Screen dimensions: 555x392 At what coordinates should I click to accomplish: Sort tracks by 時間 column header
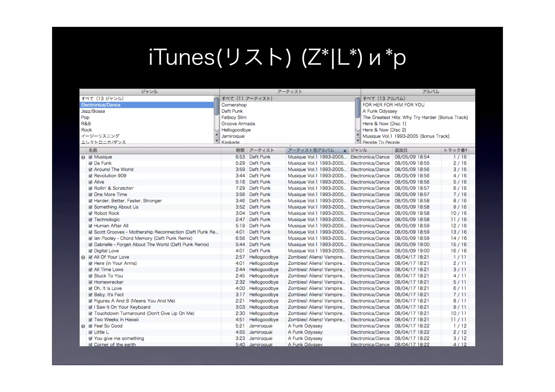[x=240, y=150]
